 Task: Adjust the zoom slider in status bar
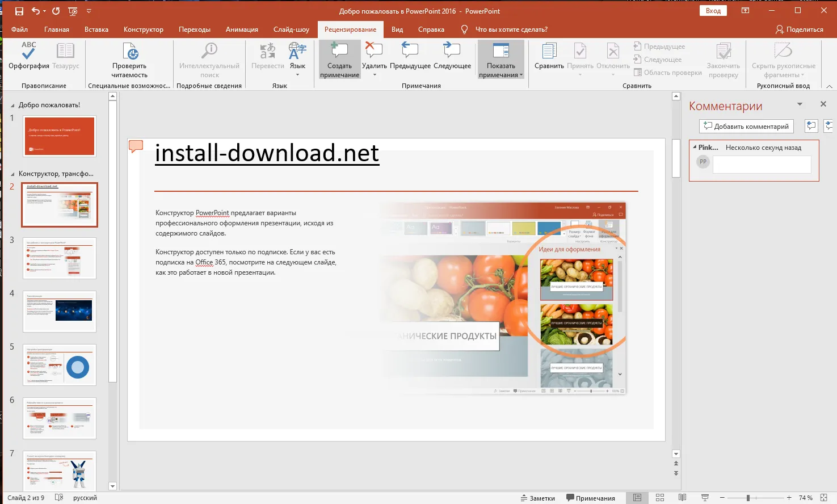[748, 498]
